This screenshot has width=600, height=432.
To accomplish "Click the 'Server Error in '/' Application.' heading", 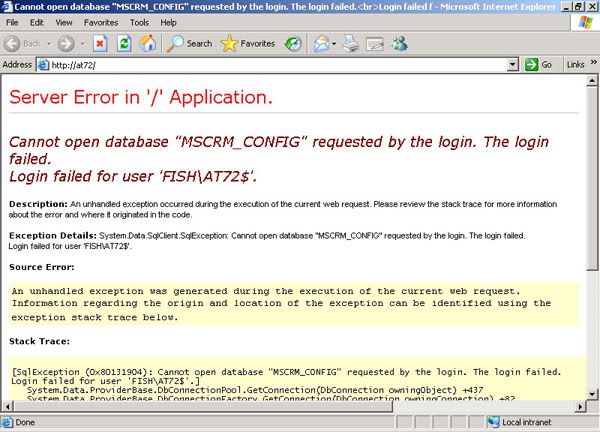I will click(141, 97).
